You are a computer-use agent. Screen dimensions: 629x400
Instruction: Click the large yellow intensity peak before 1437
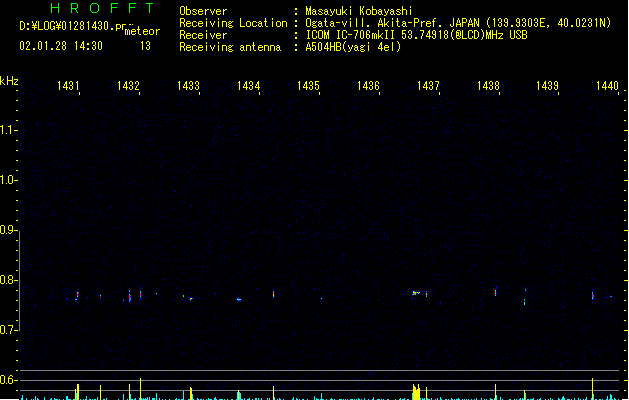[416, 392]
